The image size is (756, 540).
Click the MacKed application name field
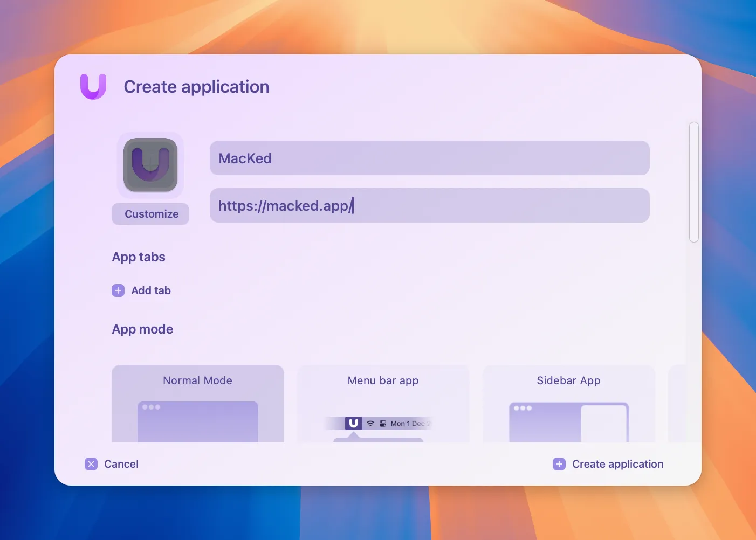[x=429, y=158]
